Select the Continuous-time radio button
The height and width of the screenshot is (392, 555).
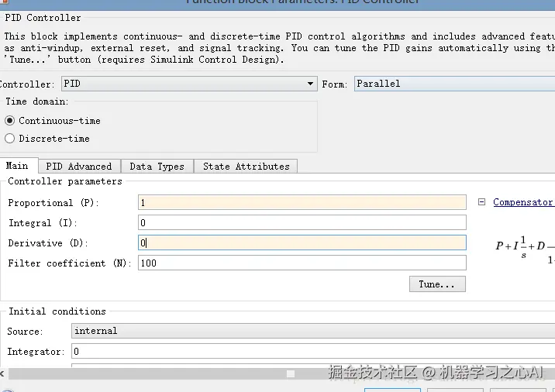click(x=10, y=121)
